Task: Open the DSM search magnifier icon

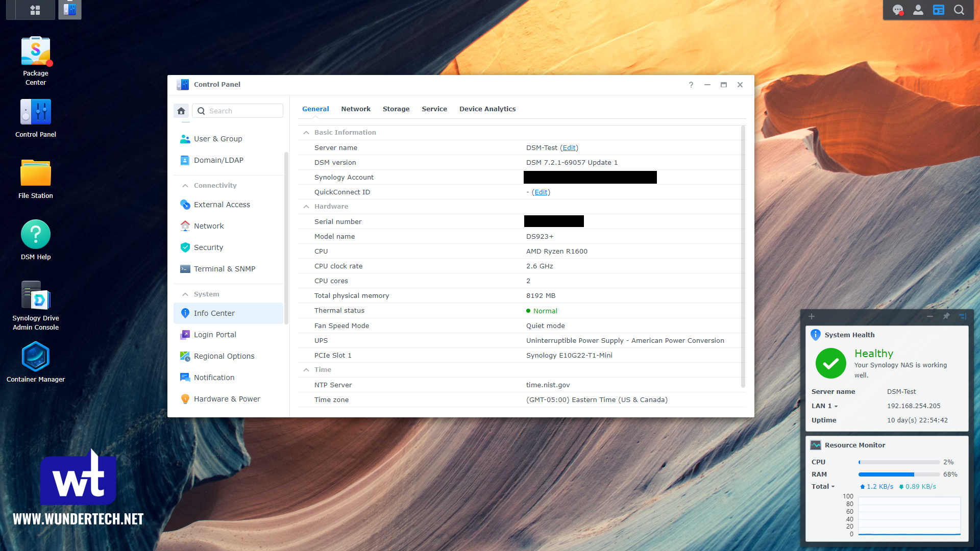Action: tap(959, 10)
